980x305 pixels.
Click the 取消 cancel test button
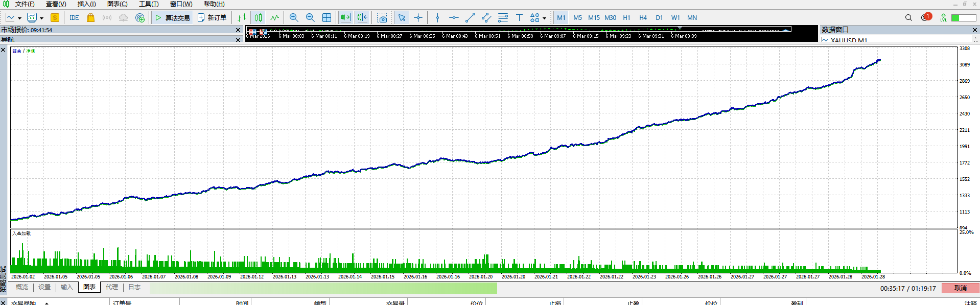[960, 288]
